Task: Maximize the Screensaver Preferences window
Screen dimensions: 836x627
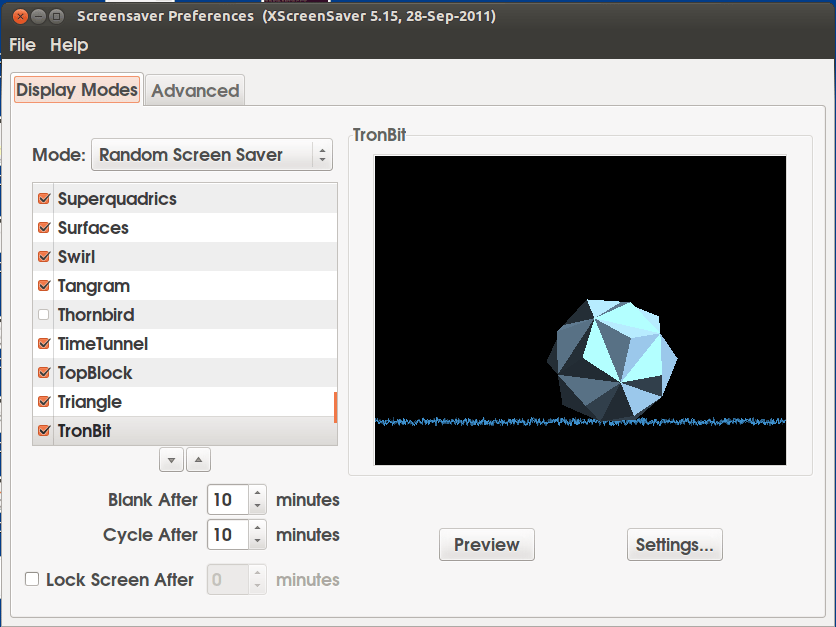Action: coord(56,16)
